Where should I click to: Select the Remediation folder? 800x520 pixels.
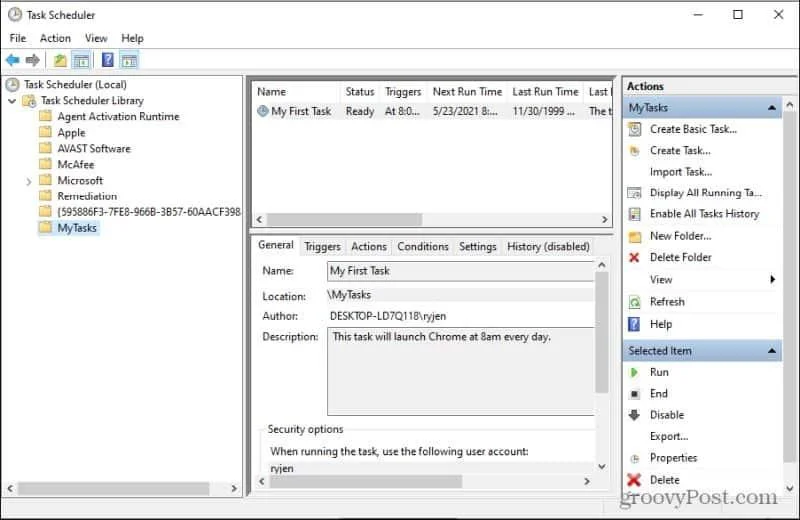click(87, 196)
